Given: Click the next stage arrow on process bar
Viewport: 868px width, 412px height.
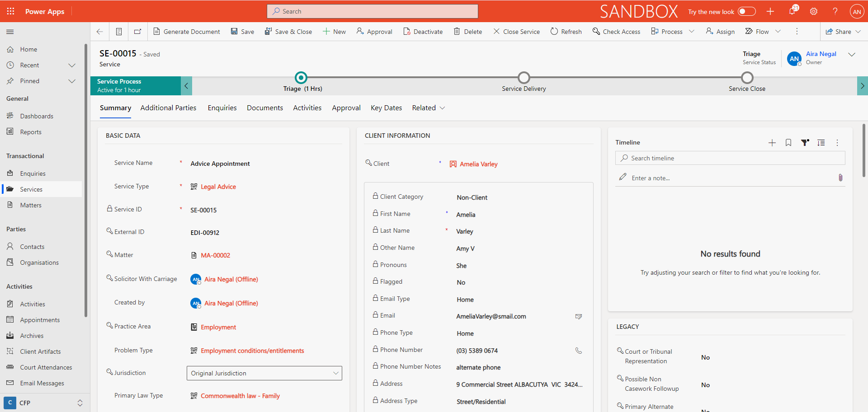Looking at the screenshot, I should tap(862, 86).
